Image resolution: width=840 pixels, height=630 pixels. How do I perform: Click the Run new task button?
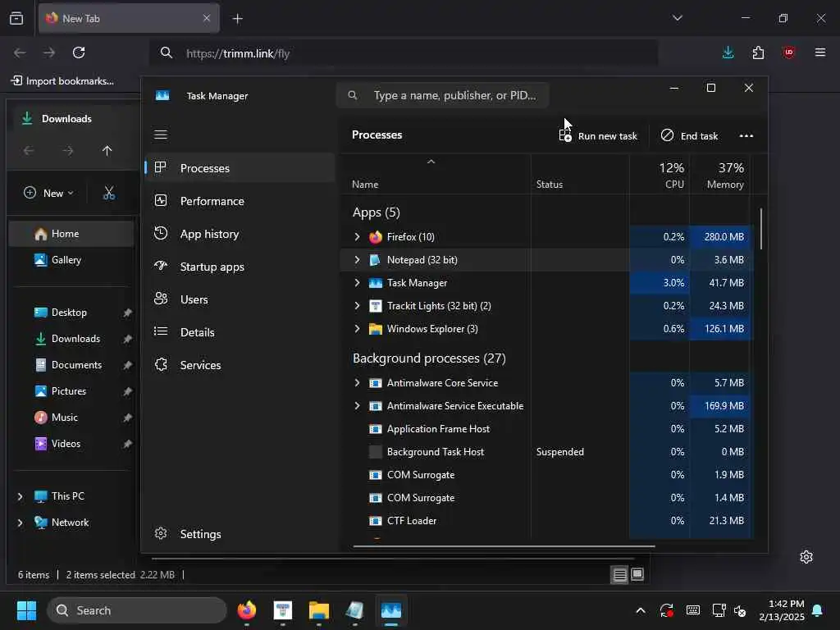598,135
